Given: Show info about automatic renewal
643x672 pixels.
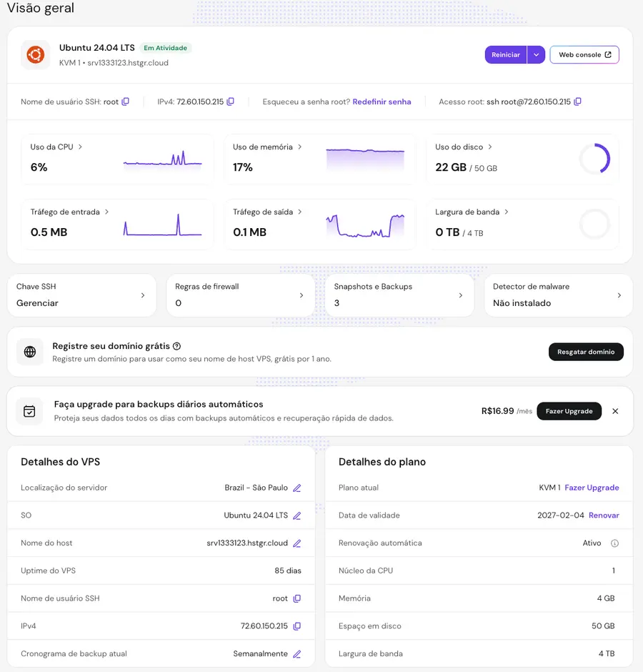Looking at the screenshot, I should 614,543.
